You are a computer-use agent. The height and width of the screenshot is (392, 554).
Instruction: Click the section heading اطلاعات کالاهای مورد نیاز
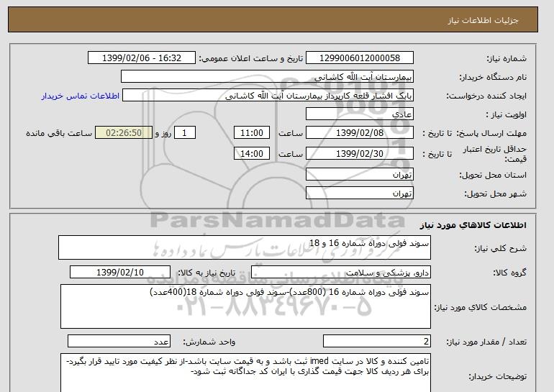[473, 225]
